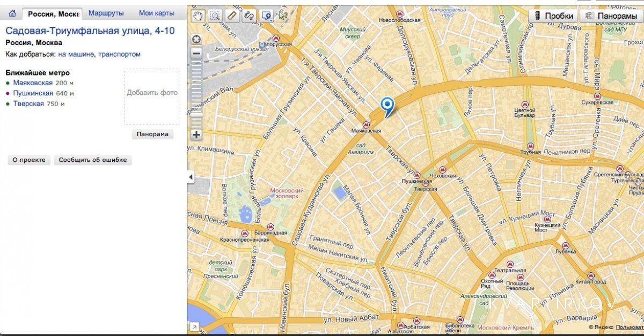Image resolution: width=644 pixels, height=336 pixels.
Task: Open the Мои карты tab
Action: tap(156, 13)
